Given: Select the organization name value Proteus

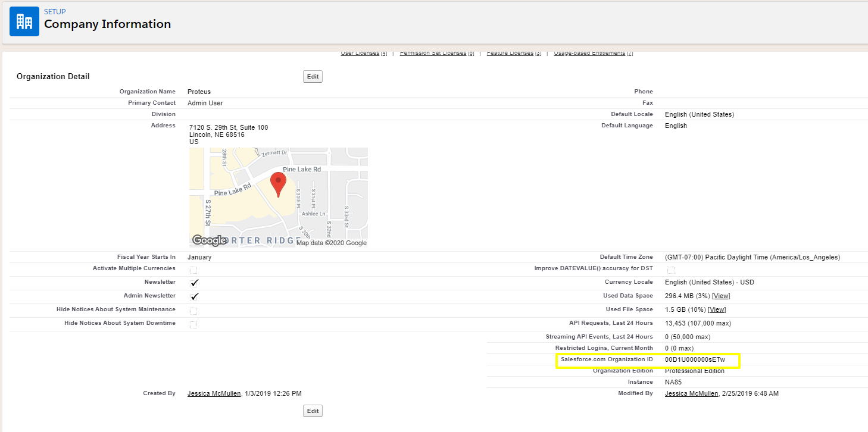Looking at the screenshot, I should pos(199,92).
